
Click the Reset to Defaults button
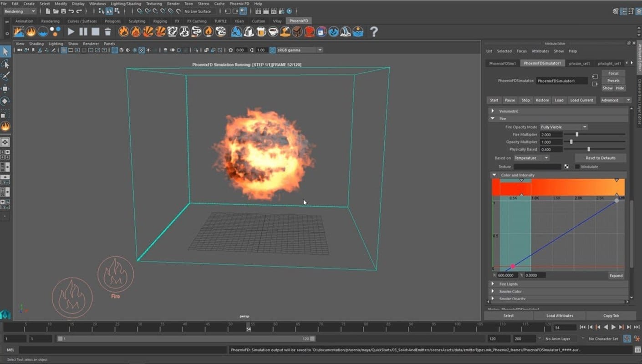[x=600, y=158]
